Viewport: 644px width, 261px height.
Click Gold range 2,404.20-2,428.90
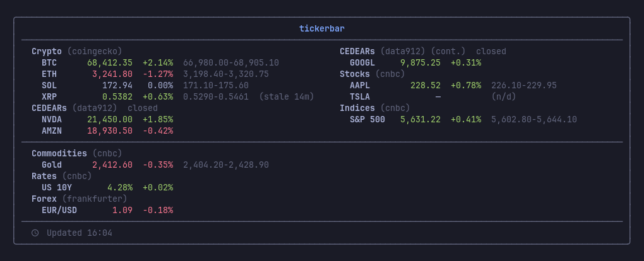click(x=226, y=165)
